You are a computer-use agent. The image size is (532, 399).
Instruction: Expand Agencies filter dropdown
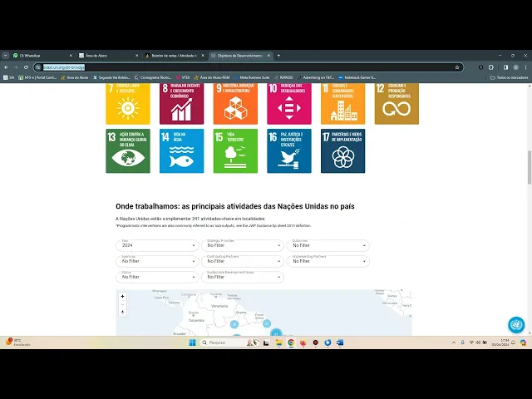157,261
